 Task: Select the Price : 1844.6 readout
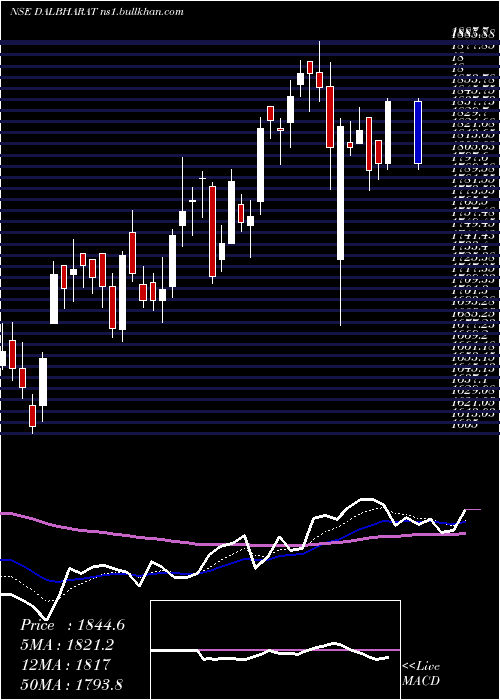coord(72,625)
